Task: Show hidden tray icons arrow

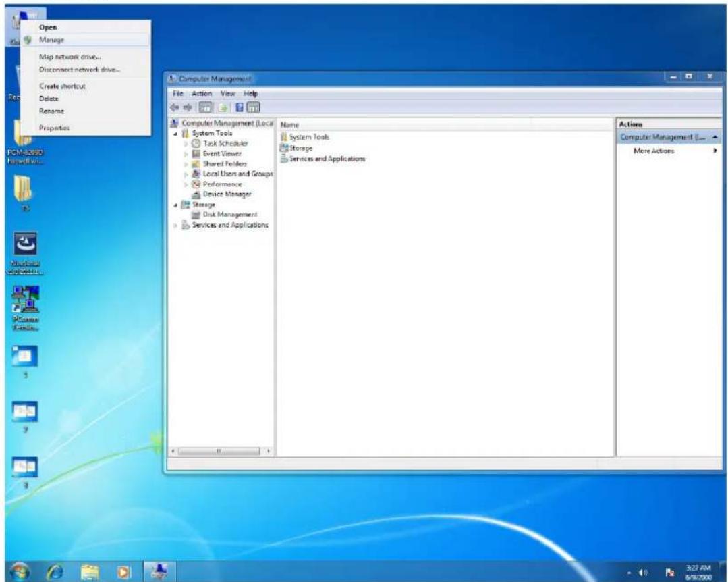Action: 629,573
